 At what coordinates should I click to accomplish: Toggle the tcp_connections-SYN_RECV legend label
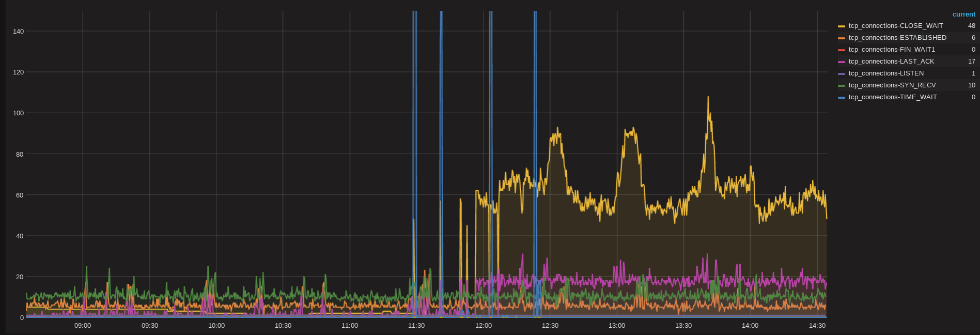click(x=892, y=85)
